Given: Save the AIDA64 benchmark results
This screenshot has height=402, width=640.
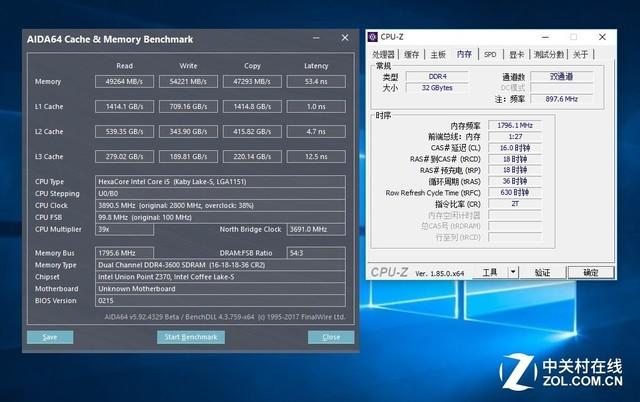Looking at the screenshot, I should coord(50,337).
